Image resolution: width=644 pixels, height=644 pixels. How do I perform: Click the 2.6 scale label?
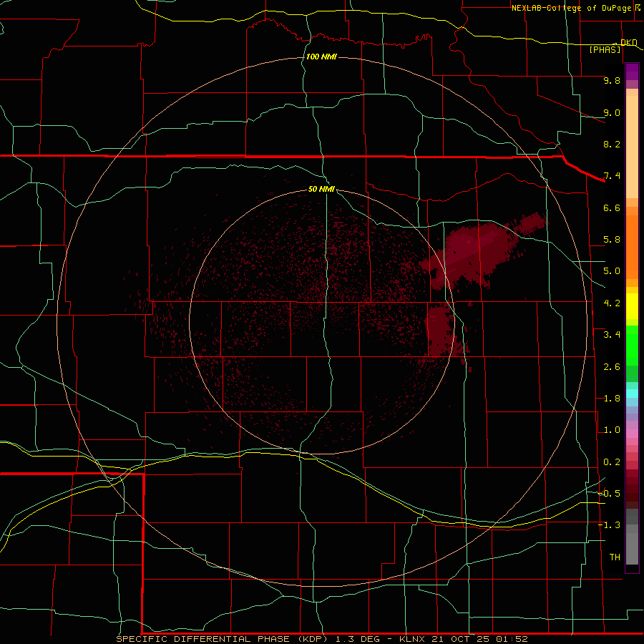(612, 367)
